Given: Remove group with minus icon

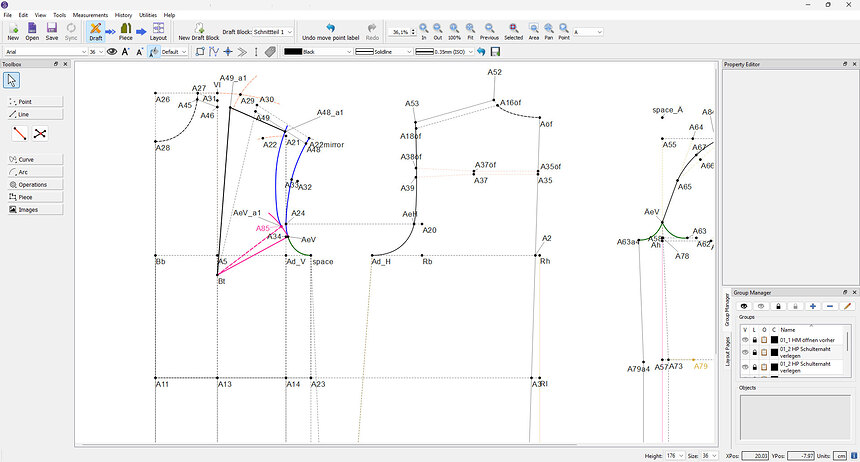Looking at the screenshot, I should click(x=830, y=306).
